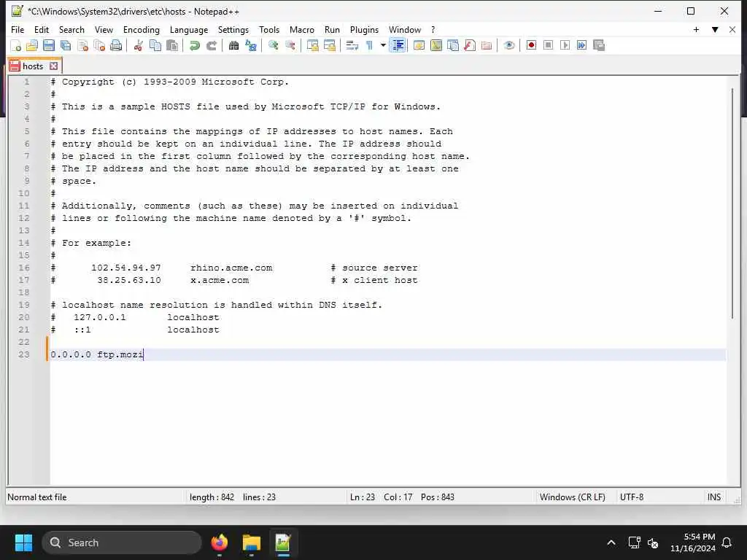Select the hosts document tab
Viewport: 747px width, 560px height.
pos(33,66)
